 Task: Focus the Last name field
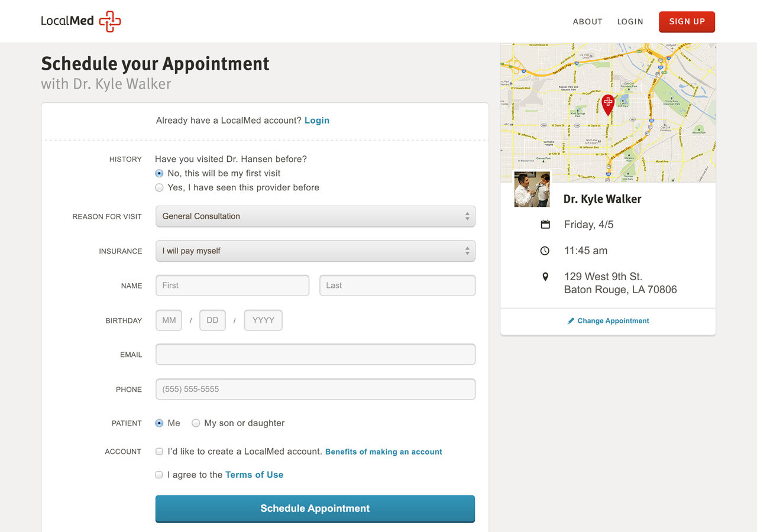(397, 286)
